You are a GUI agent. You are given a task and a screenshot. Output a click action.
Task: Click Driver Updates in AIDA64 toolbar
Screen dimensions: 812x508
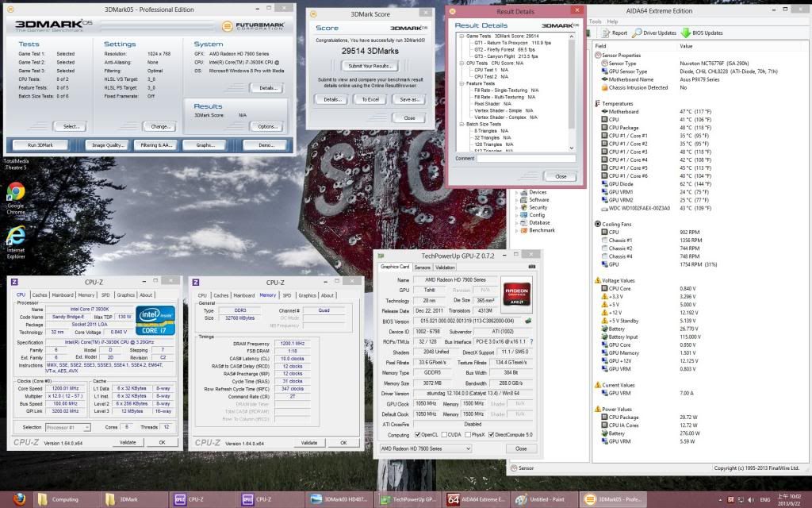coord(654,33)
